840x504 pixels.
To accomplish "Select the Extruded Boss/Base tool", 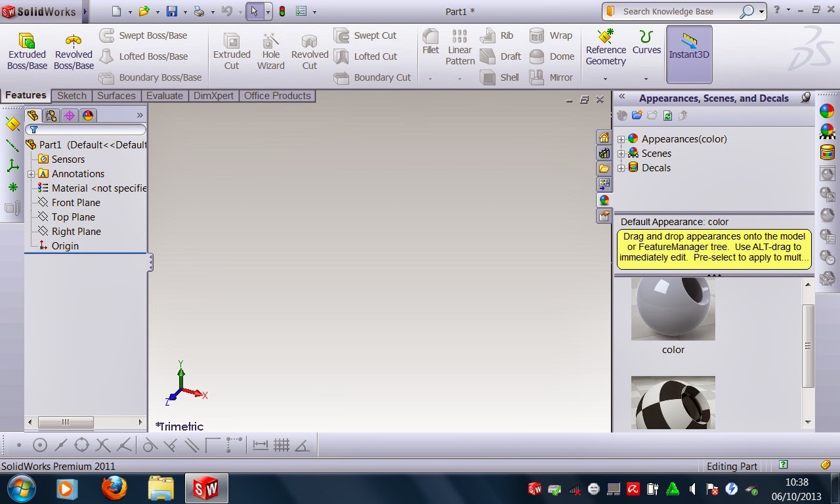I will click(27, 51).
